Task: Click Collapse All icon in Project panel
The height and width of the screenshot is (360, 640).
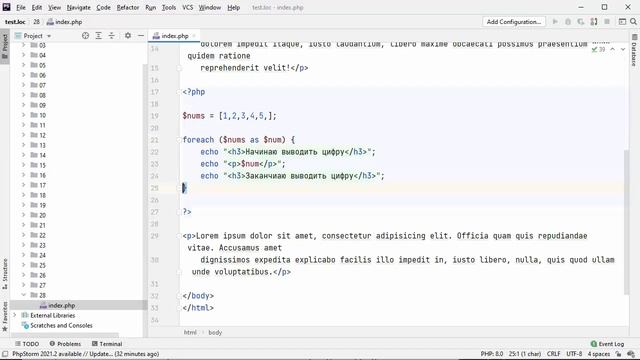Action: (x=111, y=36)
